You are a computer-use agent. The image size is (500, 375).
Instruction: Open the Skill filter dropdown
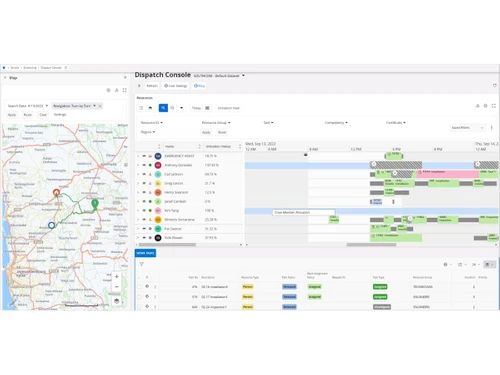(x=268, y=123)
